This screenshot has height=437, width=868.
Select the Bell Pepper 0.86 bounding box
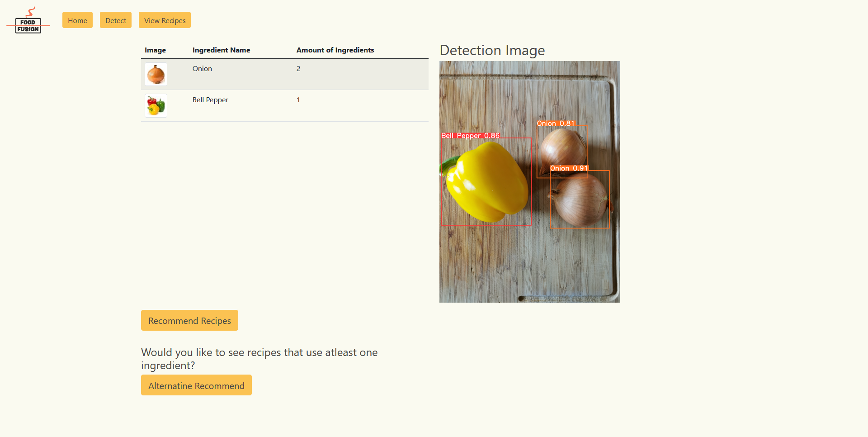point(486,181)
